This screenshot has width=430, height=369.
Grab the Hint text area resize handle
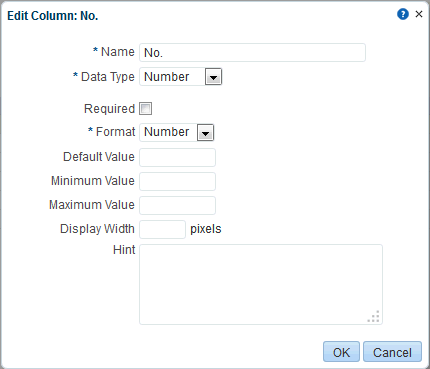point(374,316)
